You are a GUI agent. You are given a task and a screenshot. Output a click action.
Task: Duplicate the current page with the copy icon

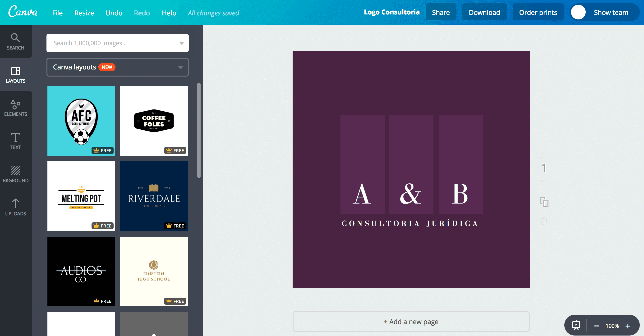coord(544,203)
